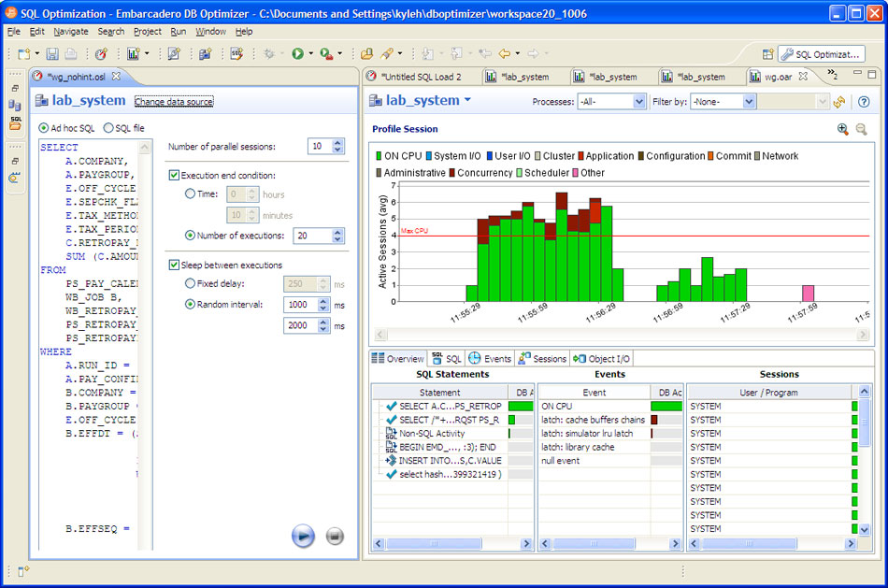Open the New wizard dropdown arrow
The width and height of the screenshot is (888, 588).
pyautogui.click(x=37, y=54)
